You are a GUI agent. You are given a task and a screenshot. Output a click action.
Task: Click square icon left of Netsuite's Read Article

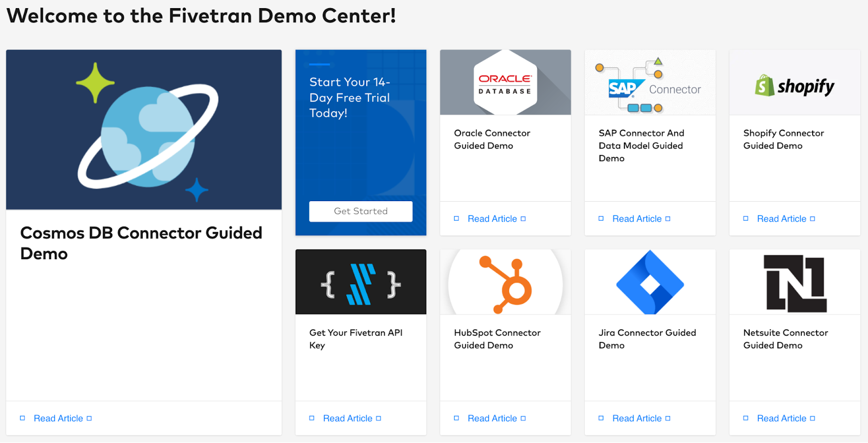pyautogui.click(x=745, y=418)
